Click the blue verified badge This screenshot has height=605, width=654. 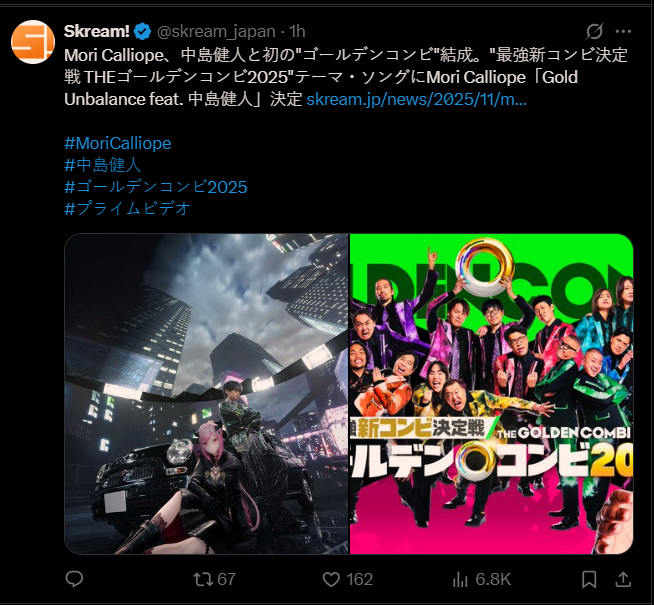point(142,31)
